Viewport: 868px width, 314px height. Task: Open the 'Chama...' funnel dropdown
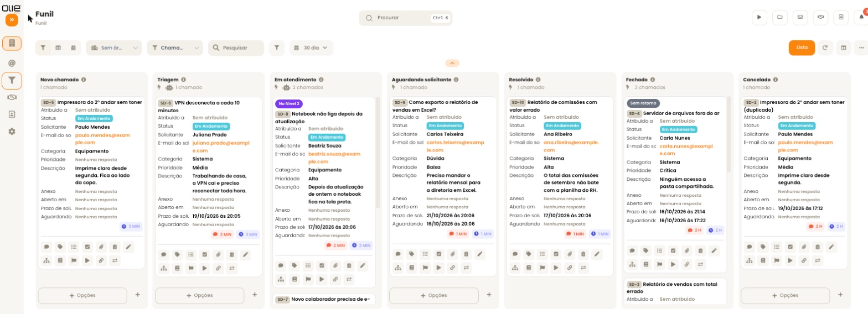click(175, 48)
